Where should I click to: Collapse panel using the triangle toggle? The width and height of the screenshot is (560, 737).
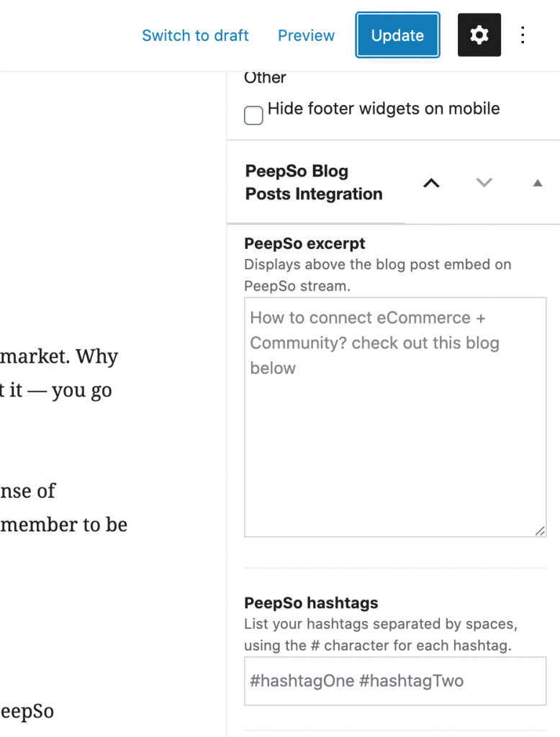[x=538, y=183]
